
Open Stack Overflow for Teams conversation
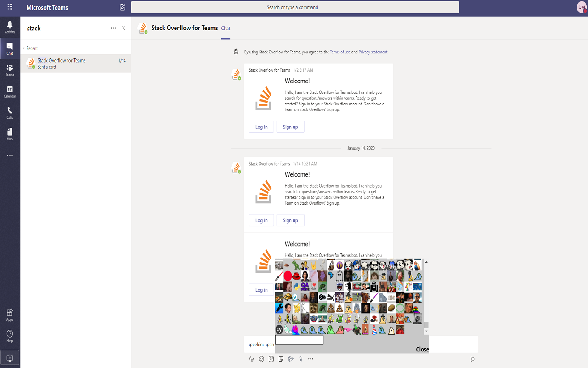76,63
